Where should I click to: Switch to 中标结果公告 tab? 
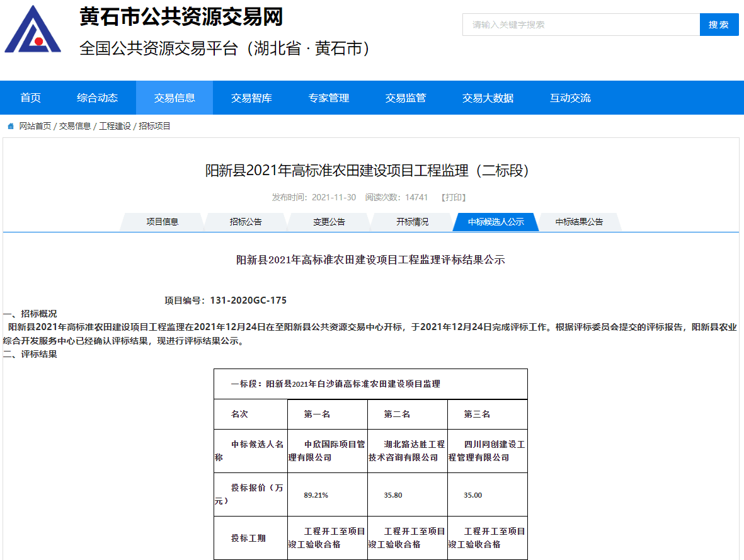pos(579,222)
